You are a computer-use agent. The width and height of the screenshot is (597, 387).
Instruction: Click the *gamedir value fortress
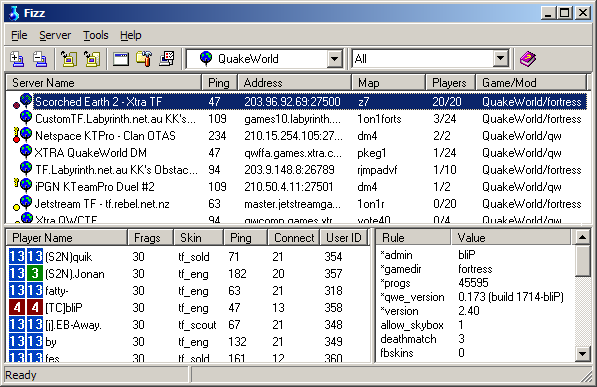point(475,269)
